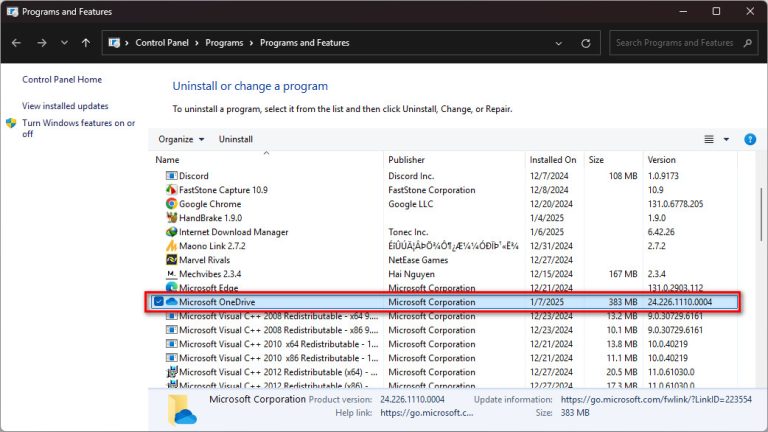Viewport: 768px width, 432px height.
Task: Click OneDrive folder thumbnail in details pane
Action: click(182, 409)
